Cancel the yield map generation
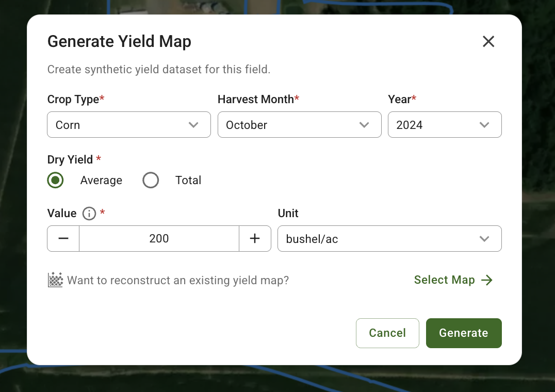The image size is (555, 392). coord(387,333)
